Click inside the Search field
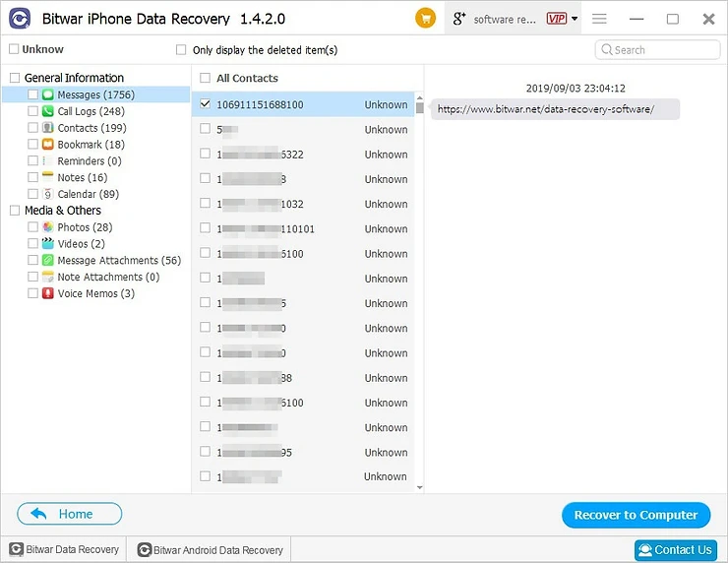The image size is (728, 563). click(657, 49)
